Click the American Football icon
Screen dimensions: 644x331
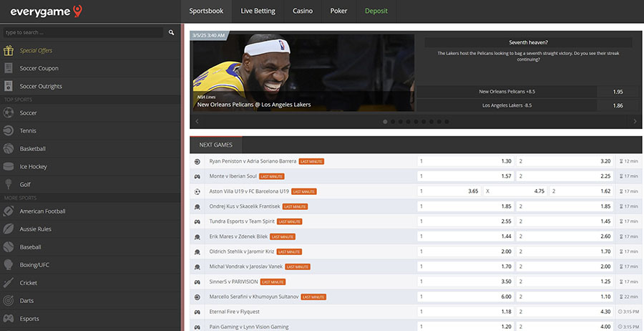coord(8,211)
